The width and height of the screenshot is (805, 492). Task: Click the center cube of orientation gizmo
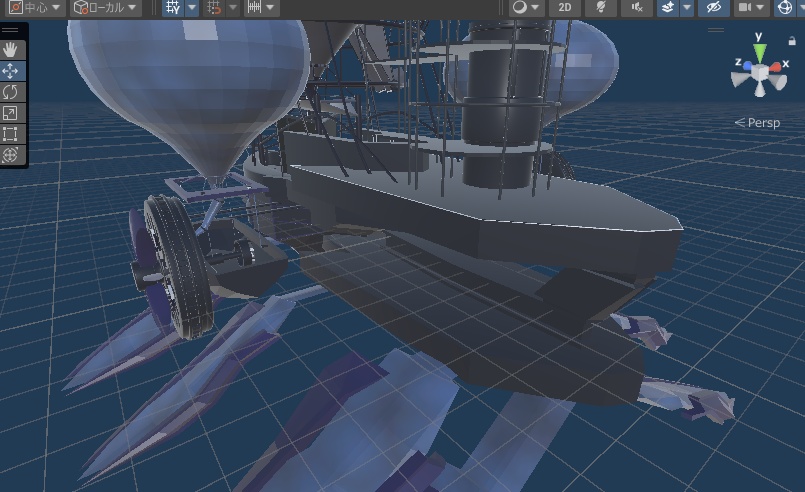click(x=760, y=74)
